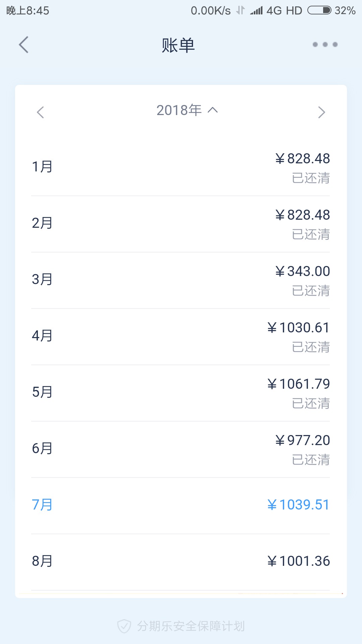Open the 4月 bill of ¥1030.61
The width and height of the screenshot is (362, 644).
click(x=181, y=336)
